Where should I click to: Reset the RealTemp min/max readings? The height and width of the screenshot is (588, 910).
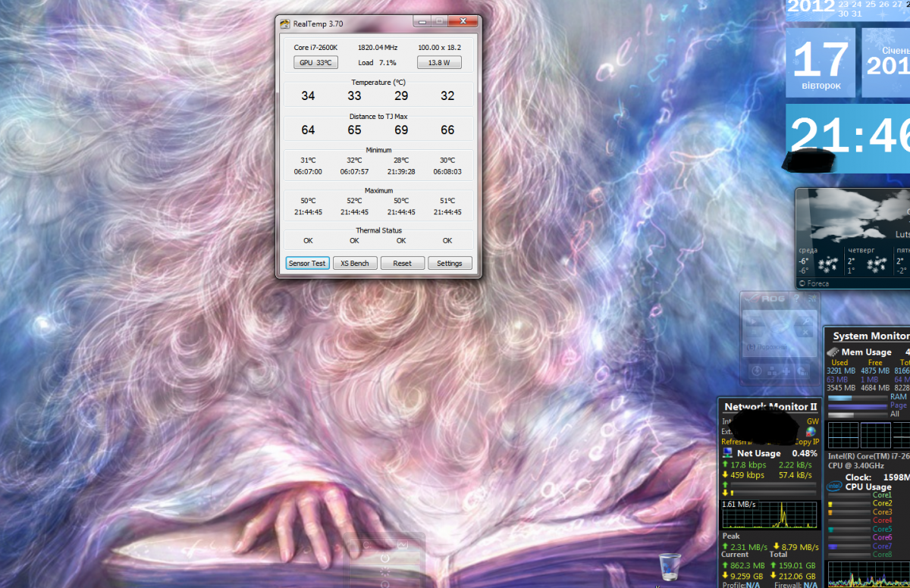coord(403,263)
